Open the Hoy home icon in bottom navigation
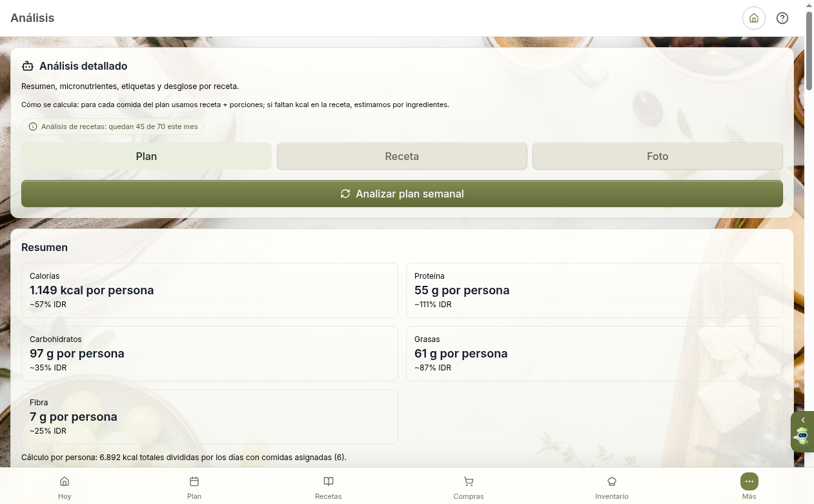The image size is (814, 504). [65, 481]
